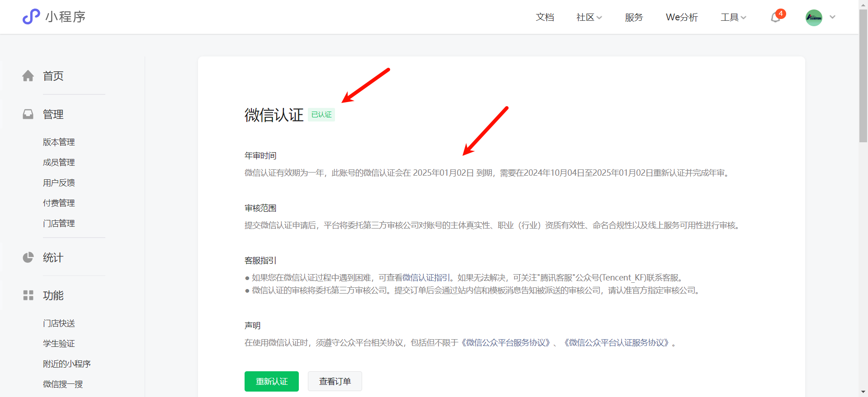Viewport: 868px width, 397px height.
Task: Open 付费管理 in the sidebar
Action: [x=59, y=203]
